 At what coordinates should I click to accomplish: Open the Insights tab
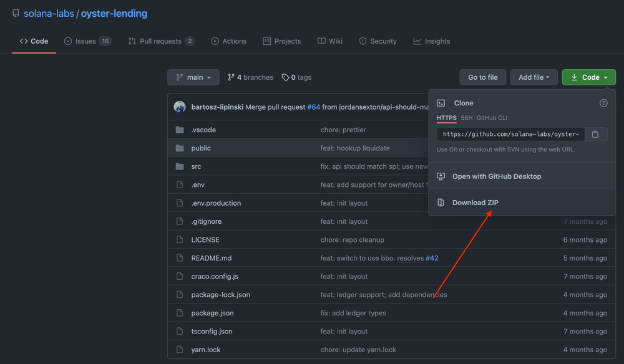pyautogui.click(x=431, y=41)
